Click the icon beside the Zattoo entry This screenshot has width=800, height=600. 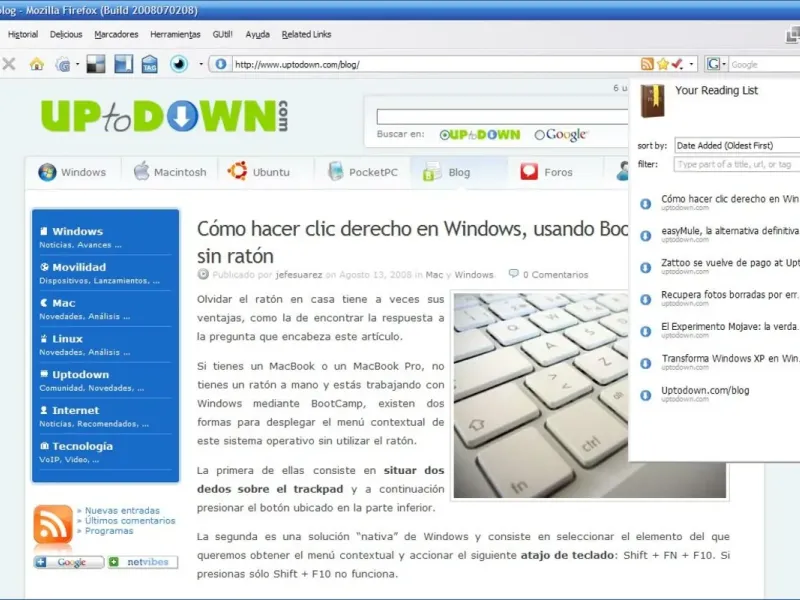click(645, 268)
